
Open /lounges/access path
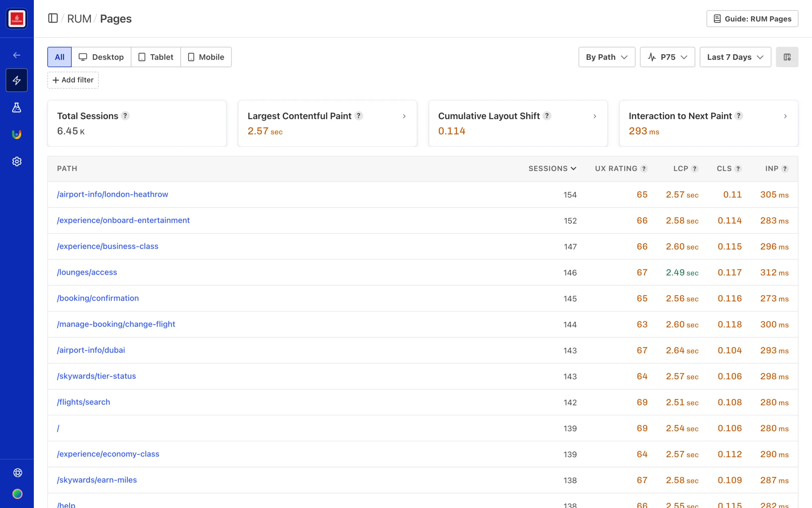[x=87, y=272]
